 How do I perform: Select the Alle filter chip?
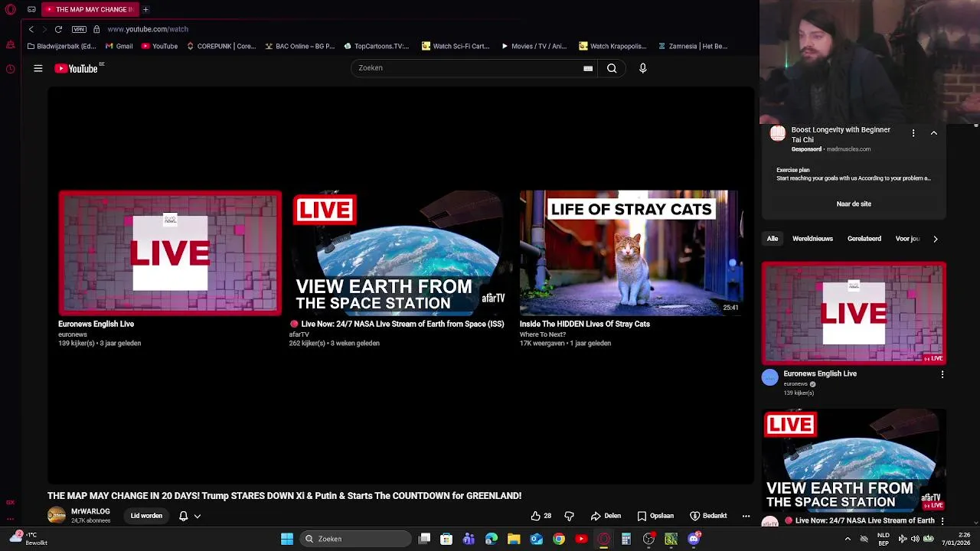[x=773, y=239]
